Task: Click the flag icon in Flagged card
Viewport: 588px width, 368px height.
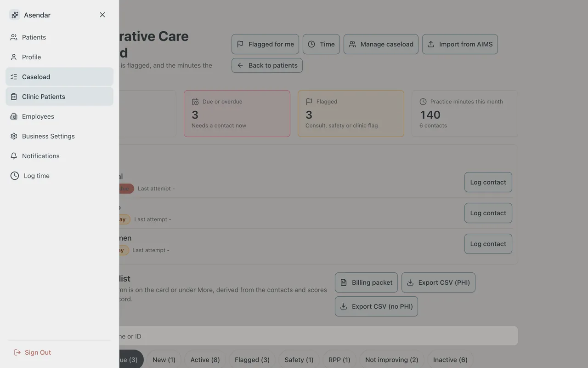Action: point(309,102)
